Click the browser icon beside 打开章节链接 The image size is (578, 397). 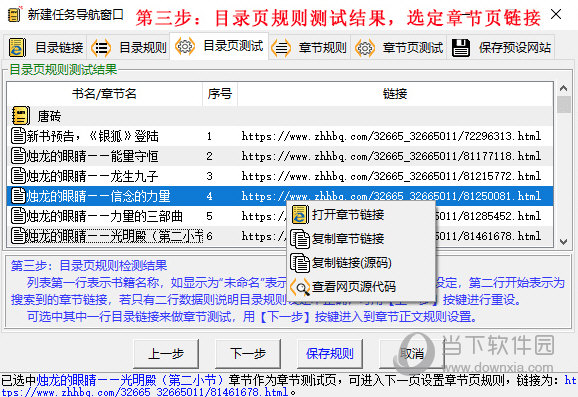300,215
